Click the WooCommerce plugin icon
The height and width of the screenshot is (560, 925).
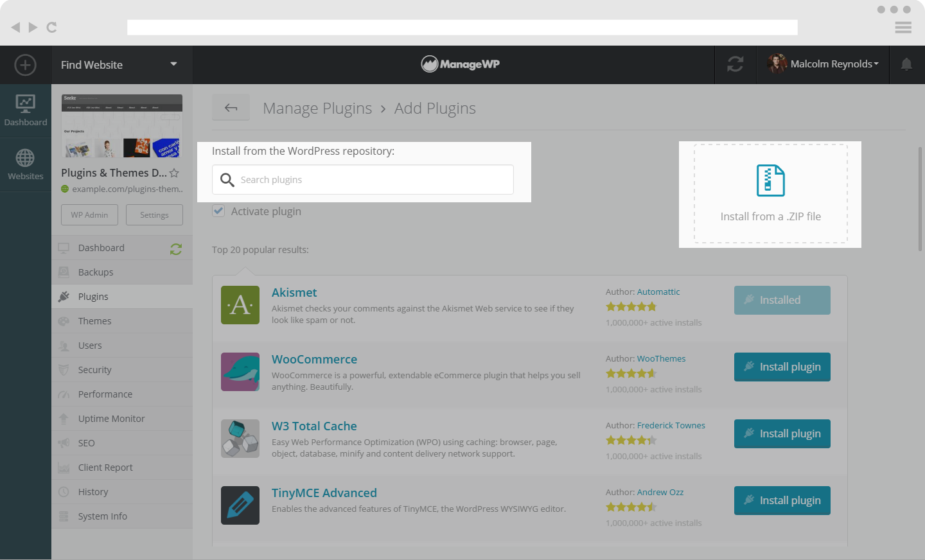240,372
